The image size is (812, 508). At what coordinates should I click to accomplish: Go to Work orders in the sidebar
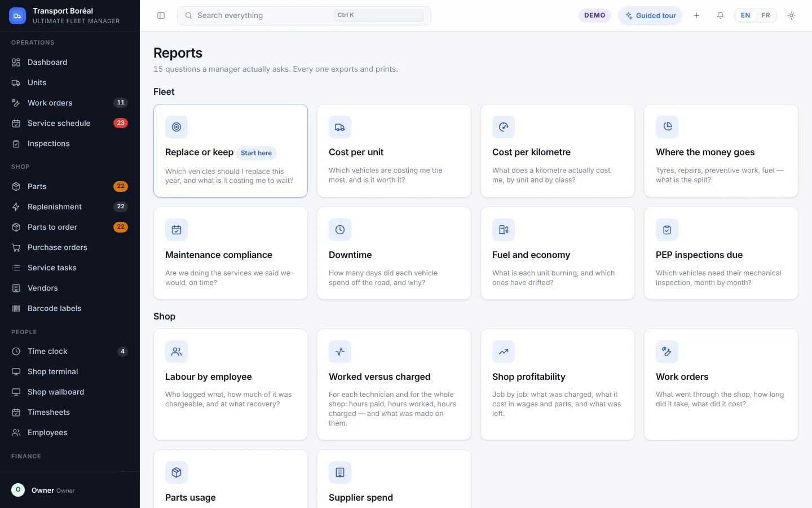70,103
